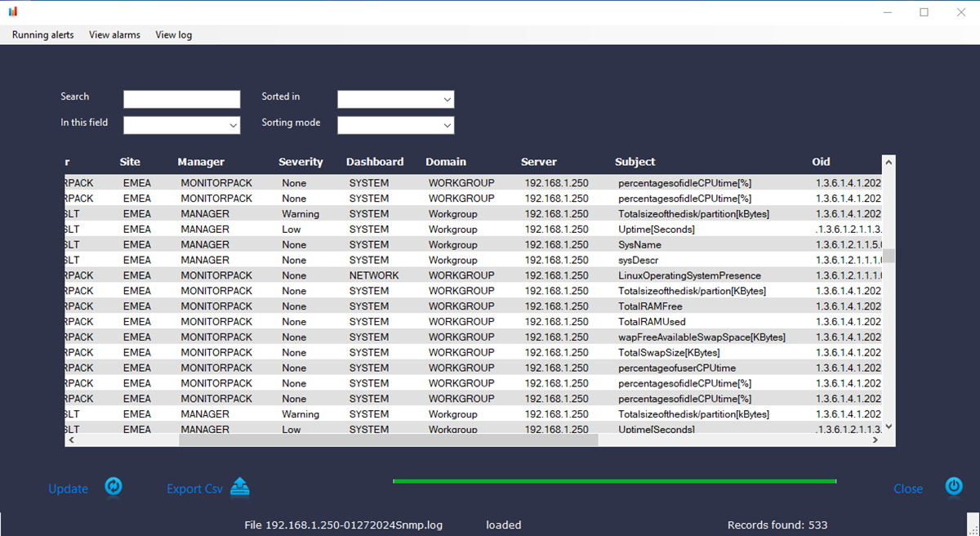
Task: Click the Close power icon
Action: point(954,486)
